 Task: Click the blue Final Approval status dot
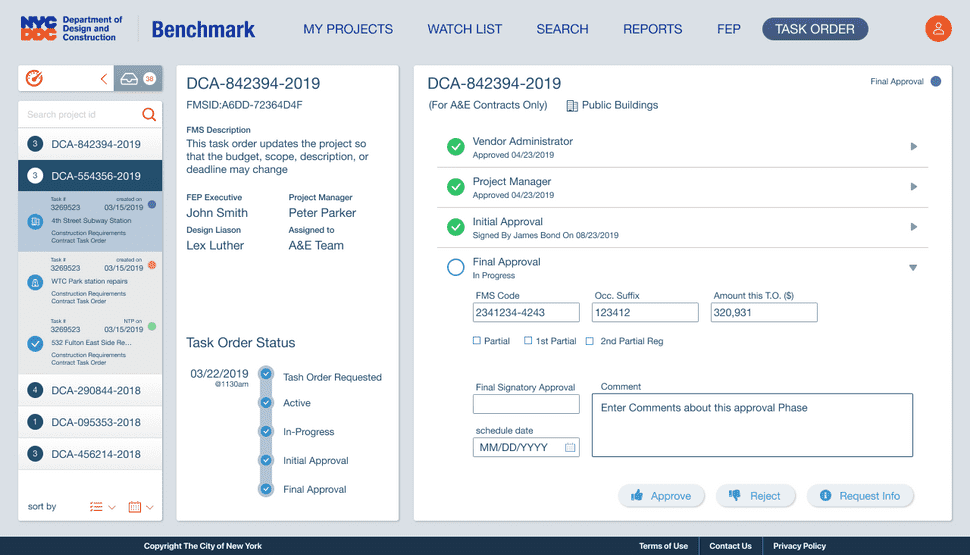tap(936, 81)
